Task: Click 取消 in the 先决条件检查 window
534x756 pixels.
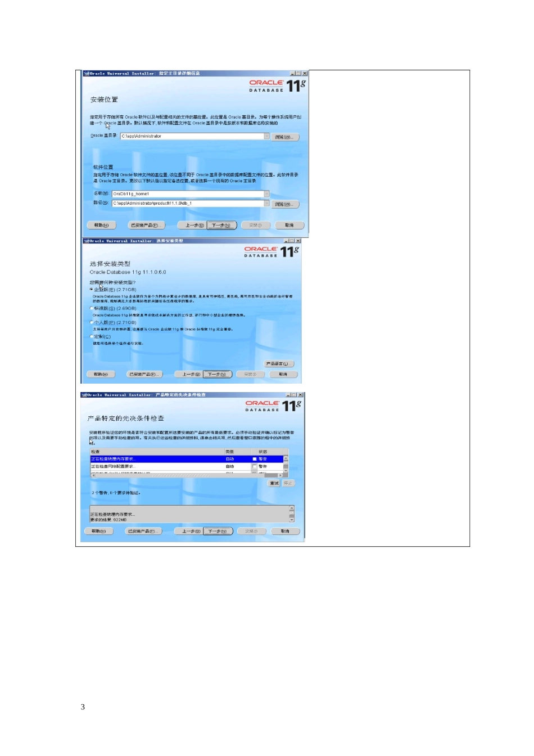Action: pos(286,531)
